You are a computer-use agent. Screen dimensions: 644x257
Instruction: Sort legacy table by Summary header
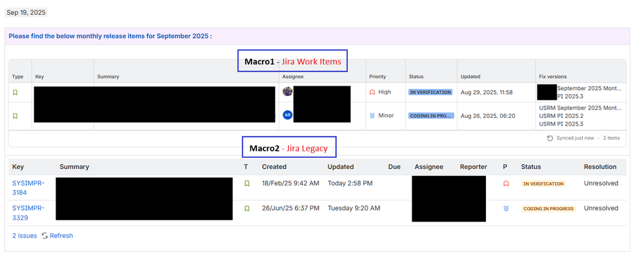pos(74,167)
